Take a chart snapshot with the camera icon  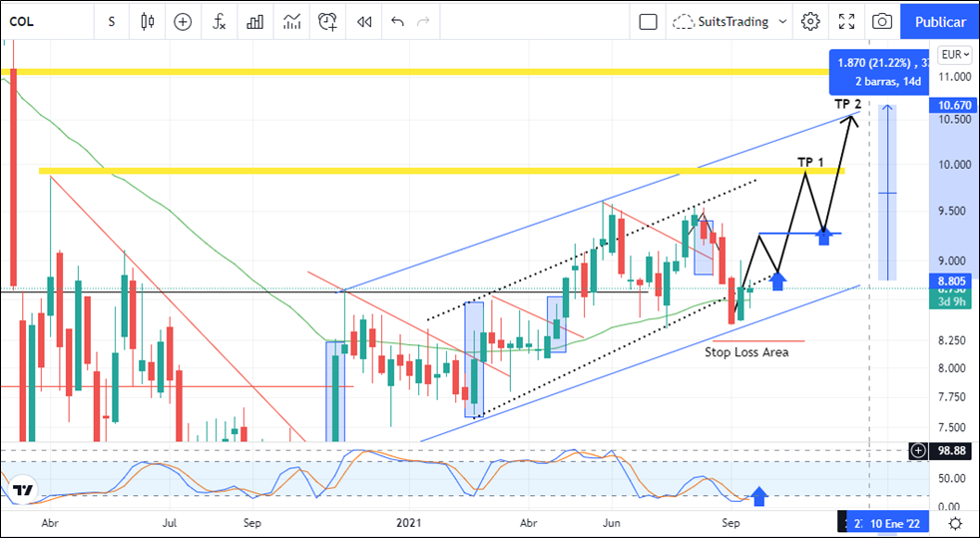pyautogui.click(x=882, y=21)
